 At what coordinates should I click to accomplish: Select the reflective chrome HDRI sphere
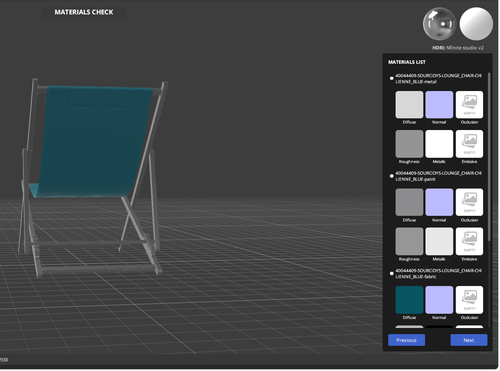(439, 24)
